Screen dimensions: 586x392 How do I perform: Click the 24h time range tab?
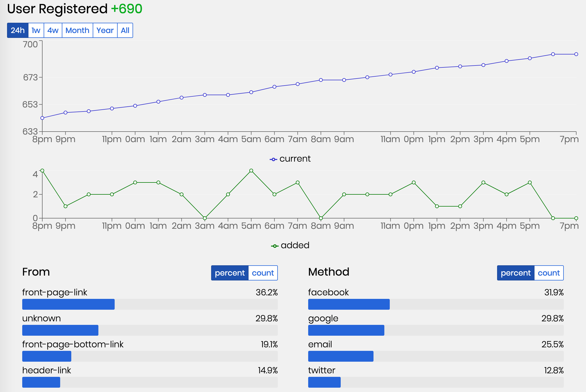[x=18, y=30]
